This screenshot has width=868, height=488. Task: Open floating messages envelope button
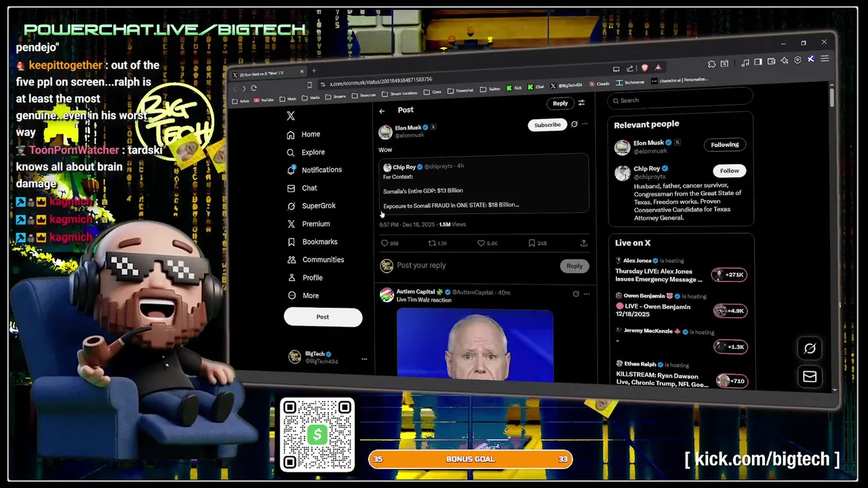(x=810, y=377)
